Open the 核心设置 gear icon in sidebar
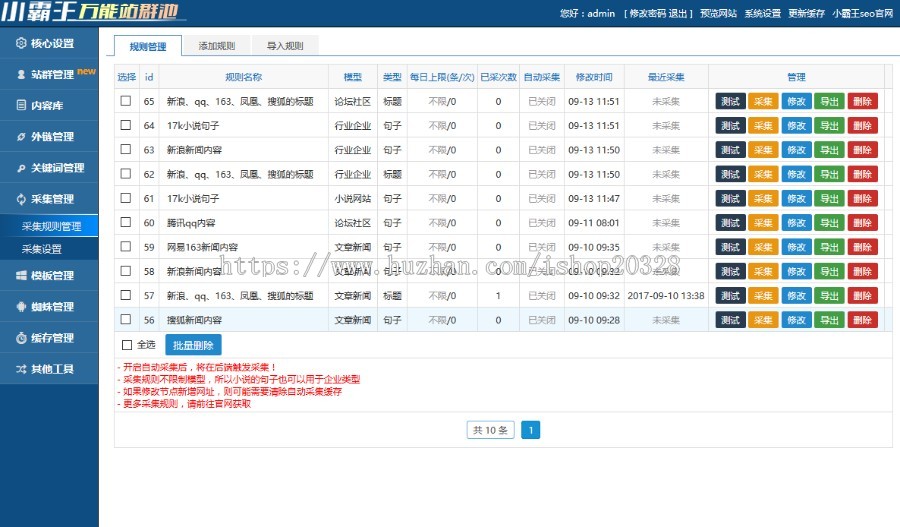900x527 pixels. [21, 43]
